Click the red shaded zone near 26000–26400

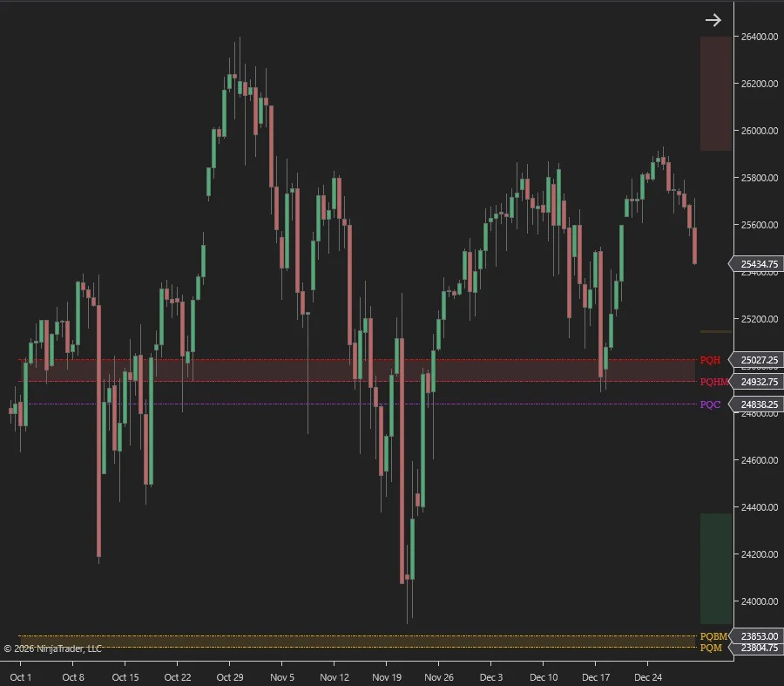click(716, 93)
